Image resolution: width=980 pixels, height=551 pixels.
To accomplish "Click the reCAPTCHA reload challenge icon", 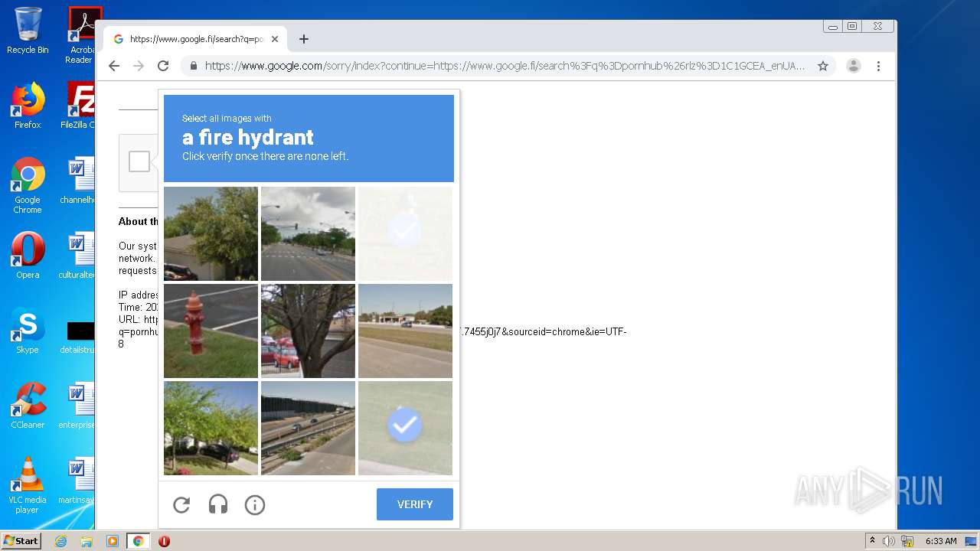I will [181, 504].
